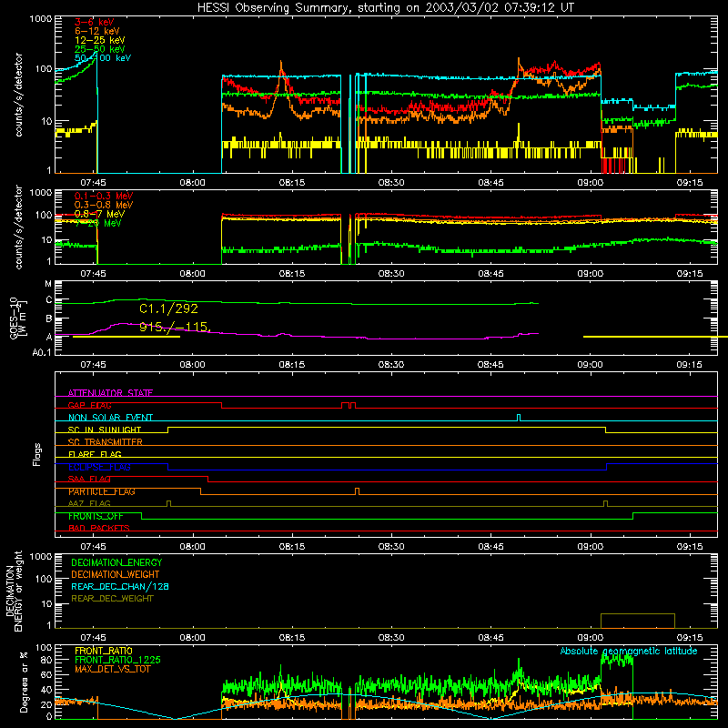Click the DECIMATION_WEIGHT legend label
The image size is (728, 728).
pos(116,574)
